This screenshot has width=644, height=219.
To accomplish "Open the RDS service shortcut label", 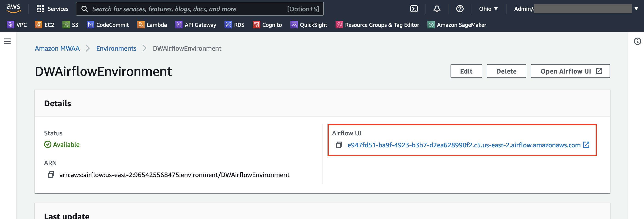I will pos(239,25).
